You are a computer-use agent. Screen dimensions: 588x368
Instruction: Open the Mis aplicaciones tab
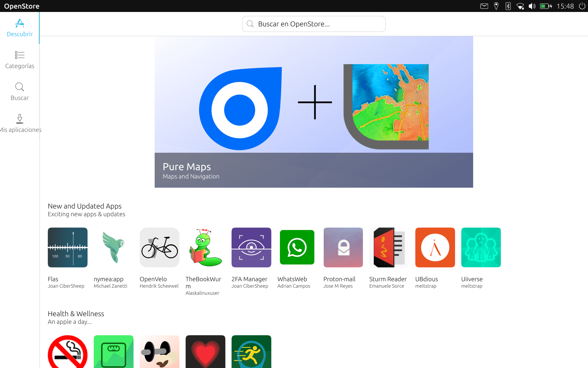[x=20, y=124]
